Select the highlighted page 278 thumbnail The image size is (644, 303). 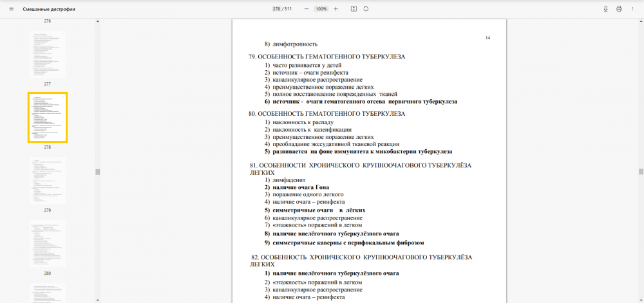point(47,117)
